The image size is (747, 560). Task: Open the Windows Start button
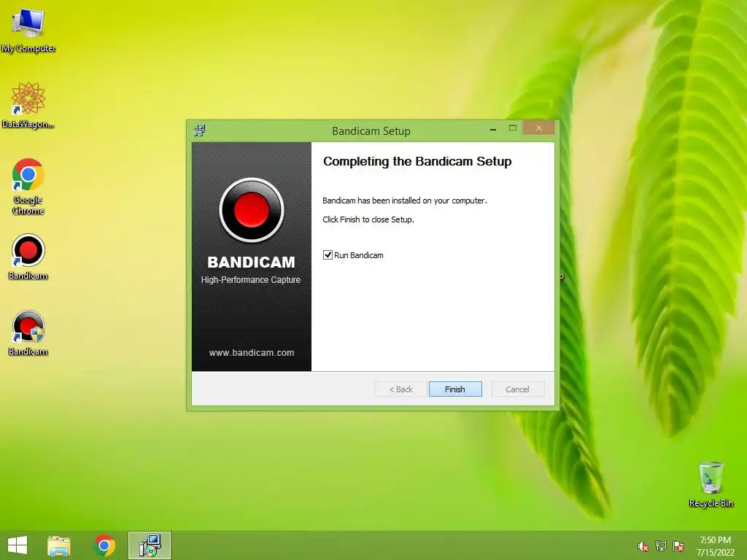click(x=18, y=545)
